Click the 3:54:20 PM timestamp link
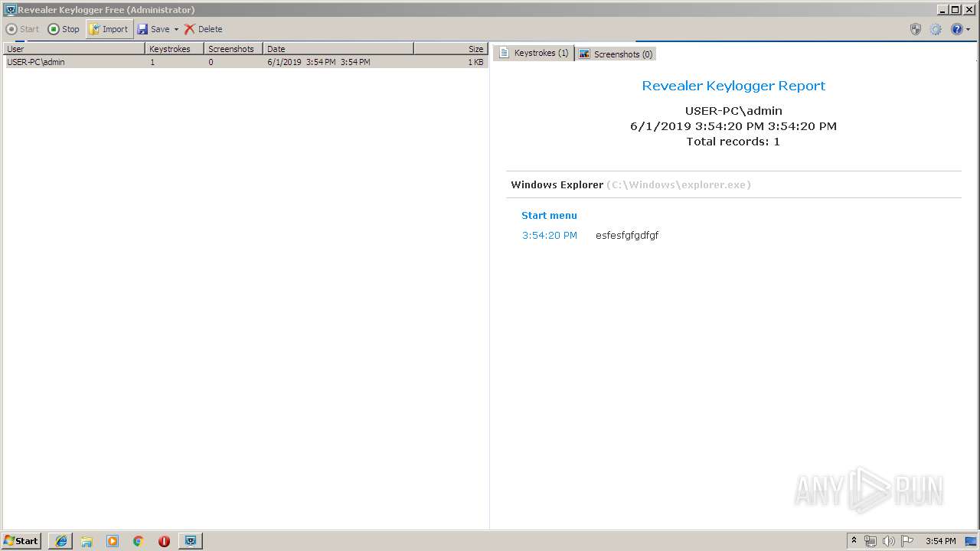Screen dimensions: 980x551 550,235
